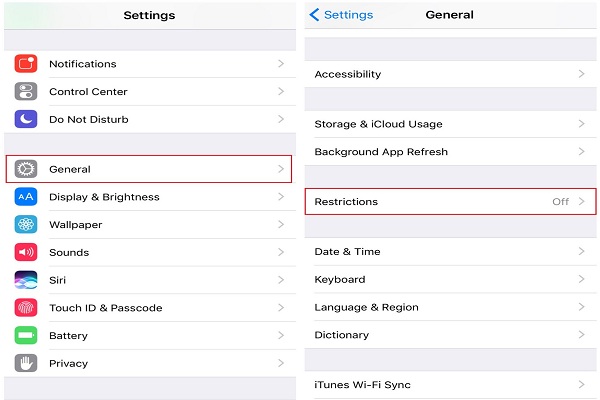Tap the green Battery icon
The image size is (600, 400).
(x=26, y=336)
